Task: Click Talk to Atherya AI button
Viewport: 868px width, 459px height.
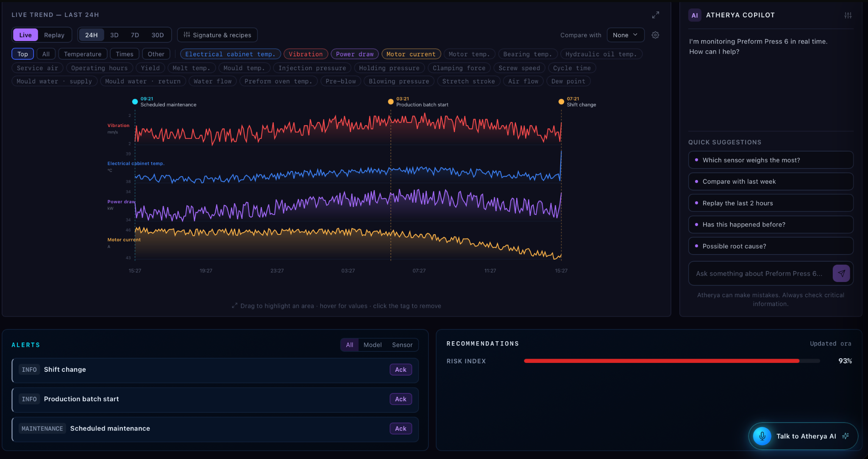Action: pos(803,436)
